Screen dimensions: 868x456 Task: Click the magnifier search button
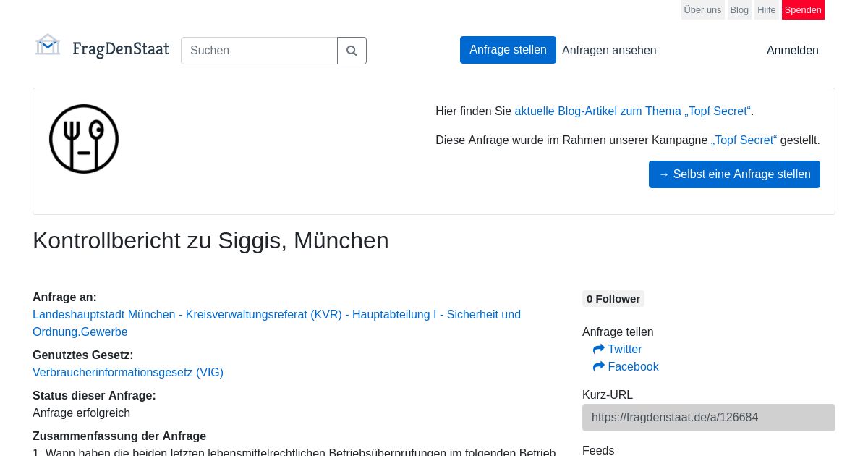click(x=352, y=51)
